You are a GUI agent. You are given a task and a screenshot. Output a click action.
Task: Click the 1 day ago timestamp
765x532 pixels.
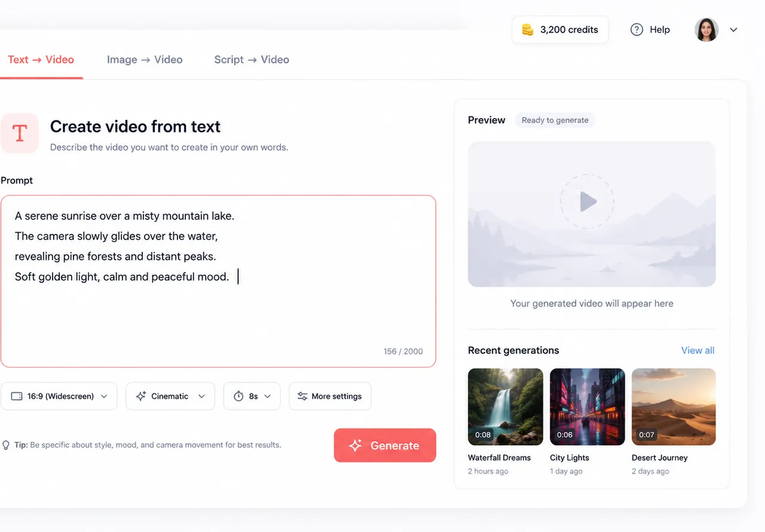point(566,472)
